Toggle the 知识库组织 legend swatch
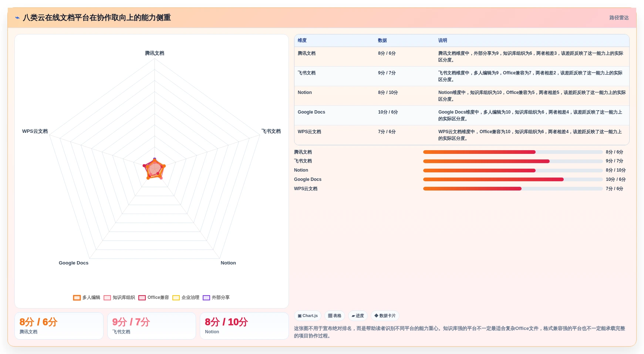The height and width of the screenshot is (354, 644). coord(107,298)
